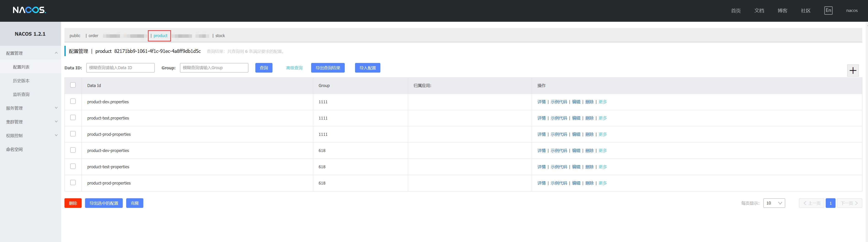Click 删除 for product-dev-properties group 618
868x242 pixels.
click(x=589, y=150)
